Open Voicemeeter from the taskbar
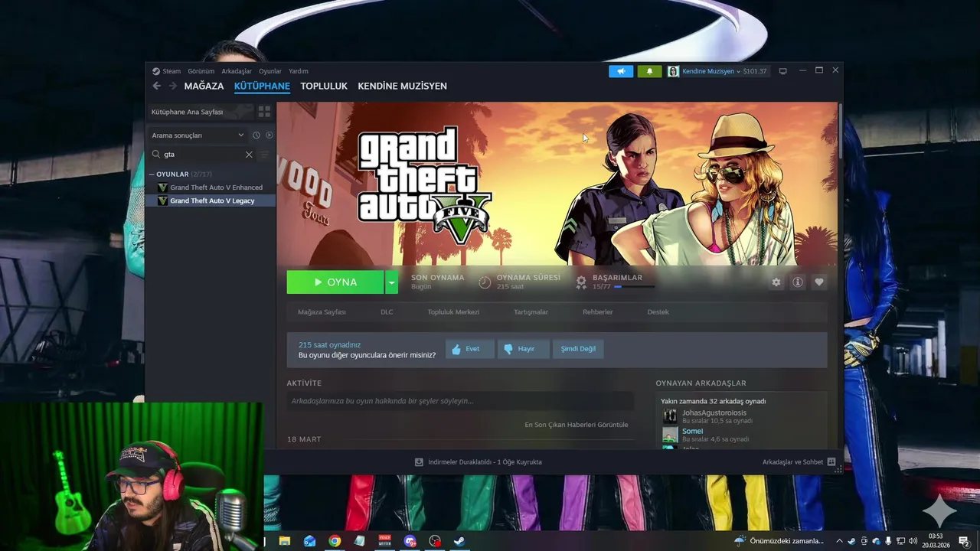 (x=385, y=541)
